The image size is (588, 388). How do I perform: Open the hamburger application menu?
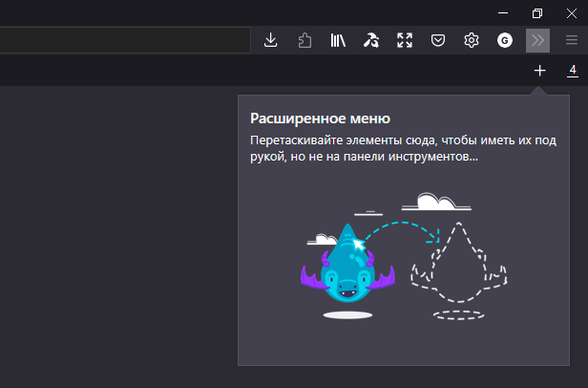[x=571, y=40]
